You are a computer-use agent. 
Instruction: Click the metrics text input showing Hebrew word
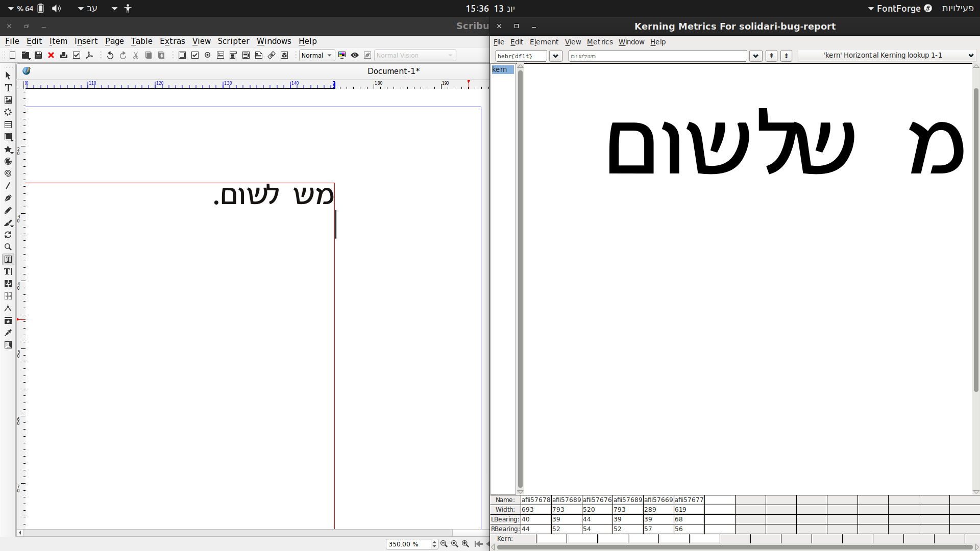[657, 56]
